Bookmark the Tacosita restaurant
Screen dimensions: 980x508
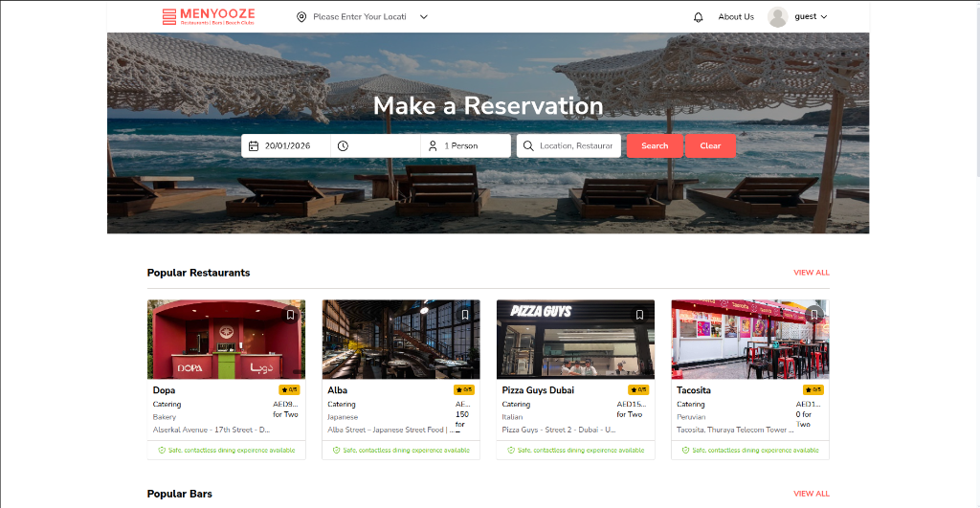813,315
